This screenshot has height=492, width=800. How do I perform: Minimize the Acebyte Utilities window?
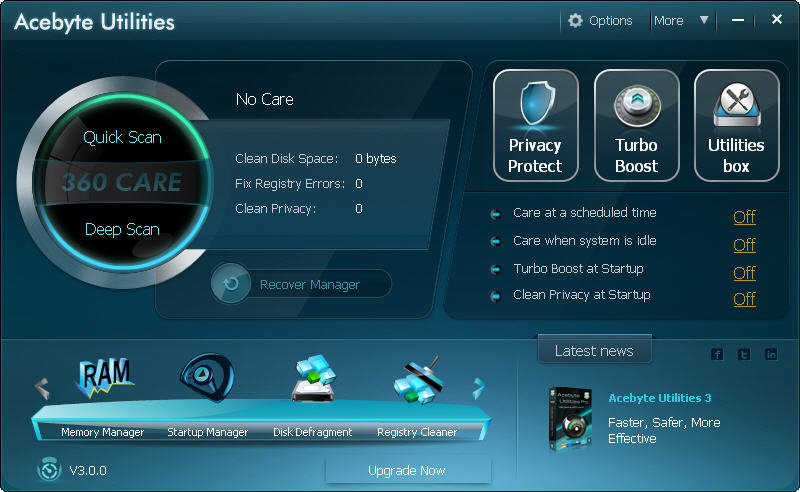click(738, 20)
